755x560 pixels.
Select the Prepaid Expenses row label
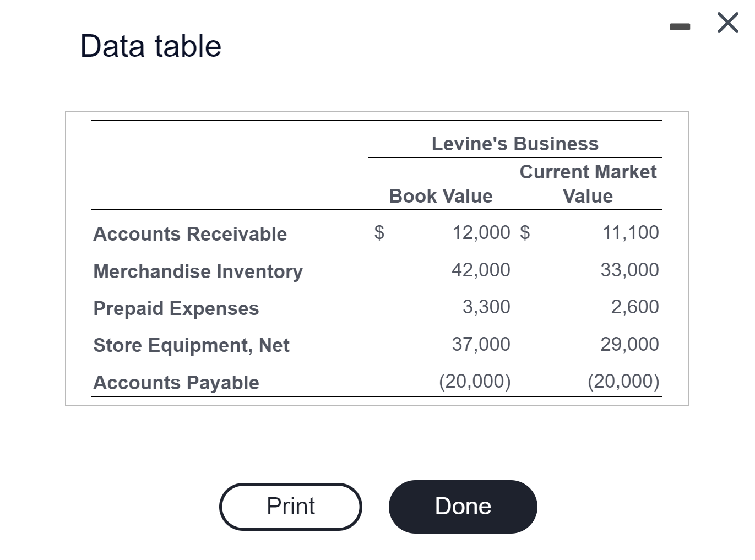[176, 308]
